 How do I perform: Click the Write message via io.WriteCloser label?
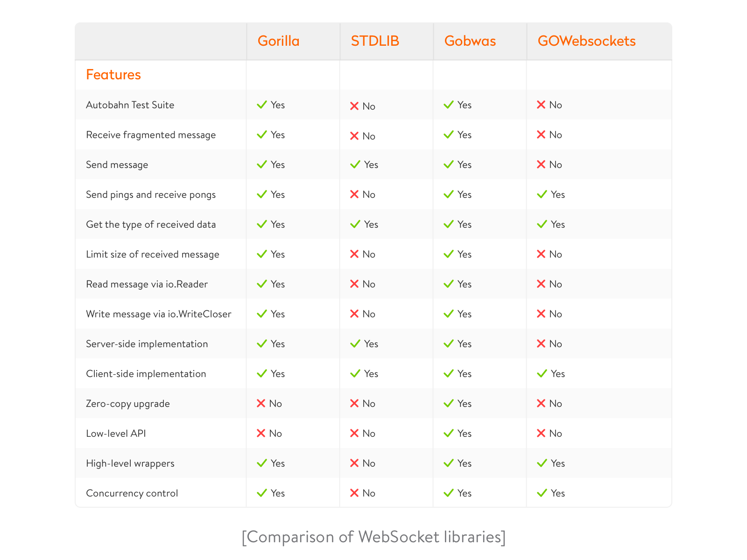click(159, 314)
